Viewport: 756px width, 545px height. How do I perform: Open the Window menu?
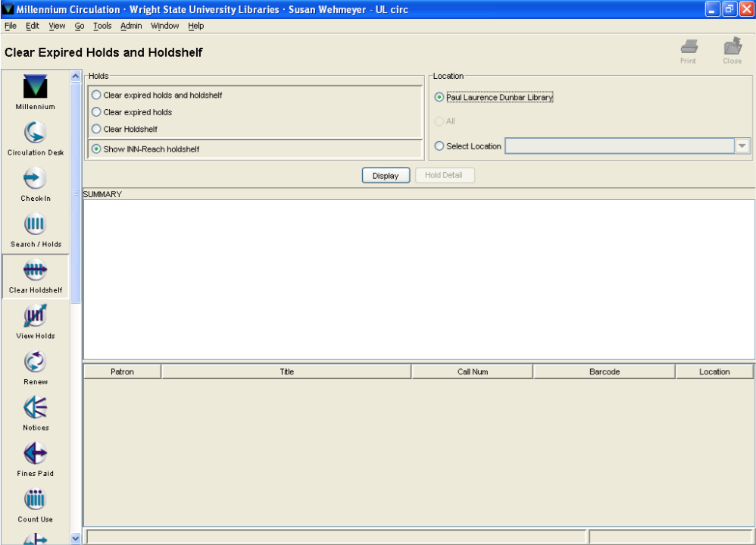point(165,26)
